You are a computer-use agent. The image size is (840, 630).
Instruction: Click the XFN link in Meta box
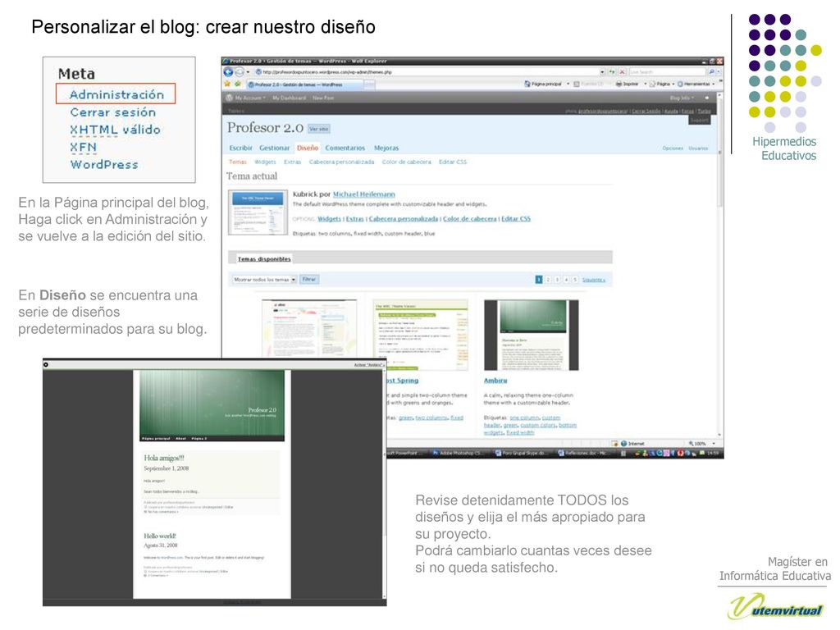84,147
